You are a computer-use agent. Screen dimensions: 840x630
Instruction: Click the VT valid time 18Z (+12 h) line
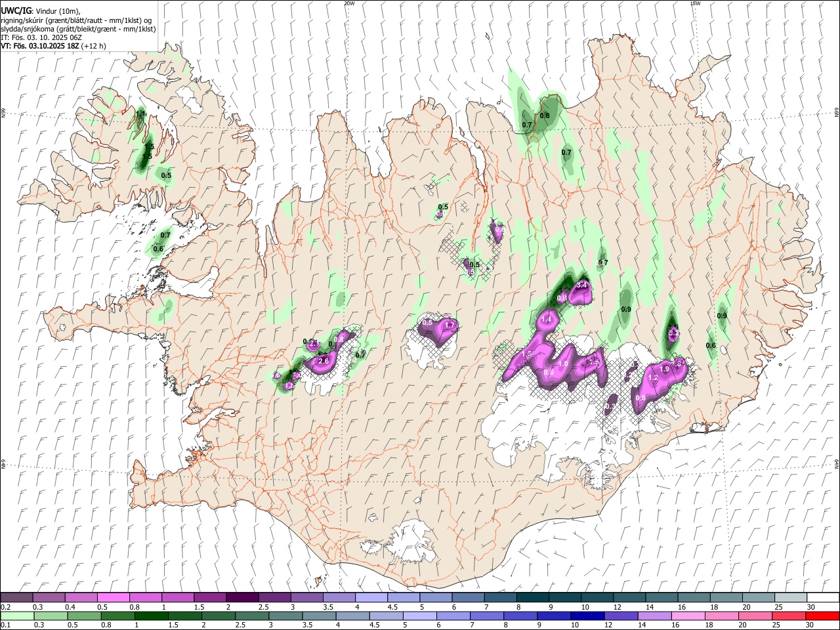coord(54,46)
